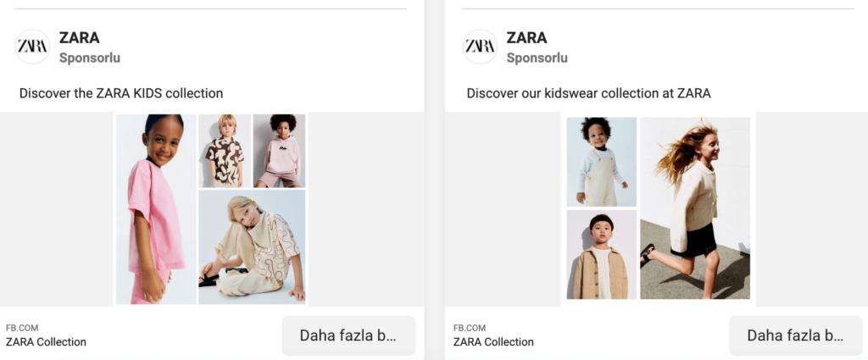
Task: Open the ZARA page name in the left ad
Action: tap(79, 37)
